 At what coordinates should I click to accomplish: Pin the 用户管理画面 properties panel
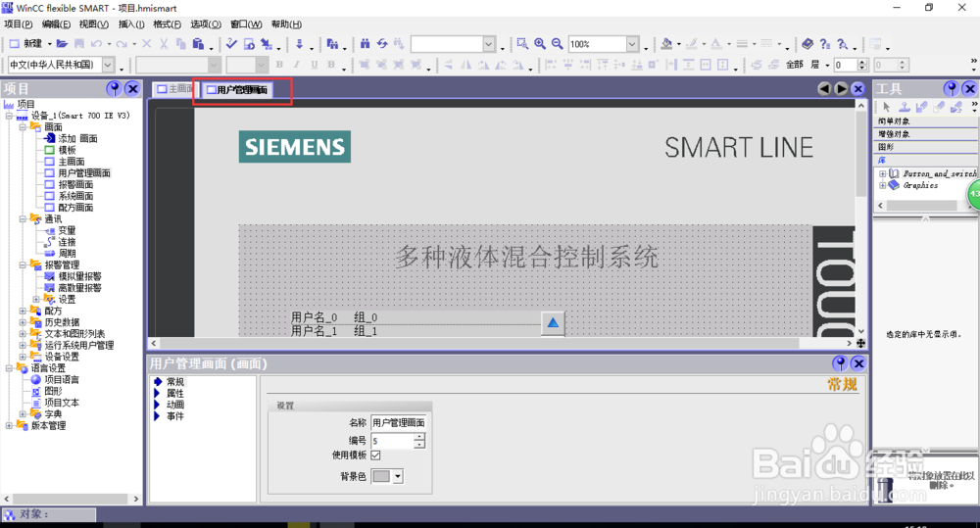[x=840, y=363]
